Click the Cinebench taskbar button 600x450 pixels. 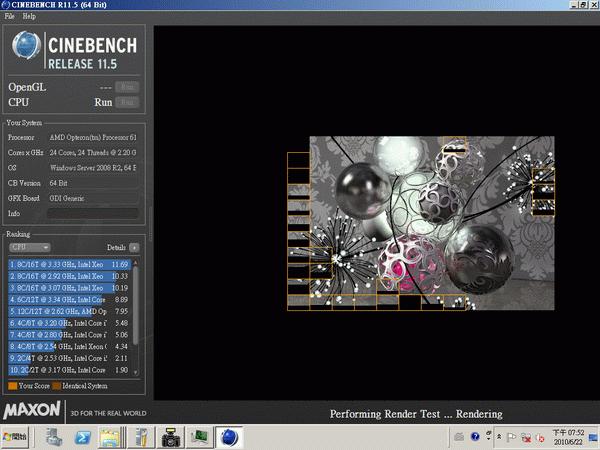click(x=229, y=437)
